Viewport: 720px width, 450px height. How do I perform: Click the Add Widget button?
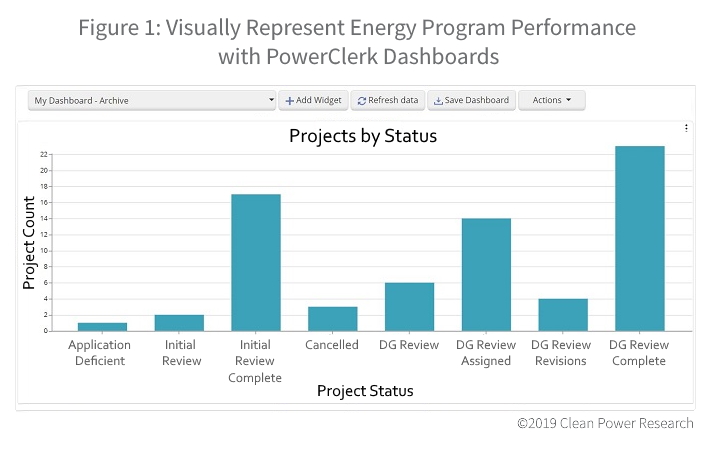tap(314, 101)
